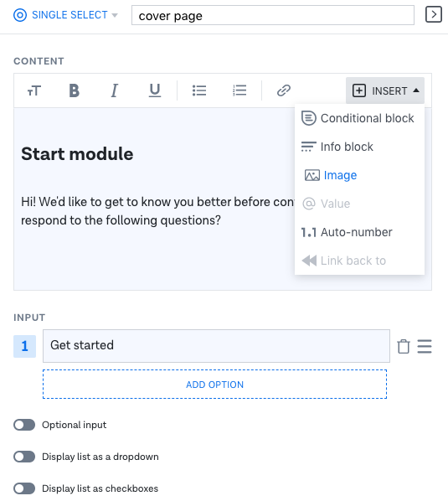Add a hyperlink using link icon
Viewport: 448px width, 501px height.
pos(284,90)
